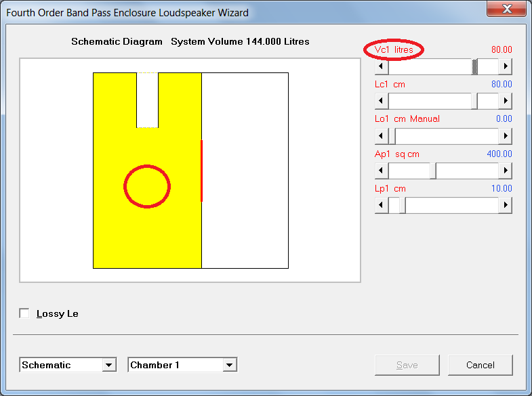Click the System Volume 144.000 Litres text
532x396 pixels.
click(x=240, y=41)
